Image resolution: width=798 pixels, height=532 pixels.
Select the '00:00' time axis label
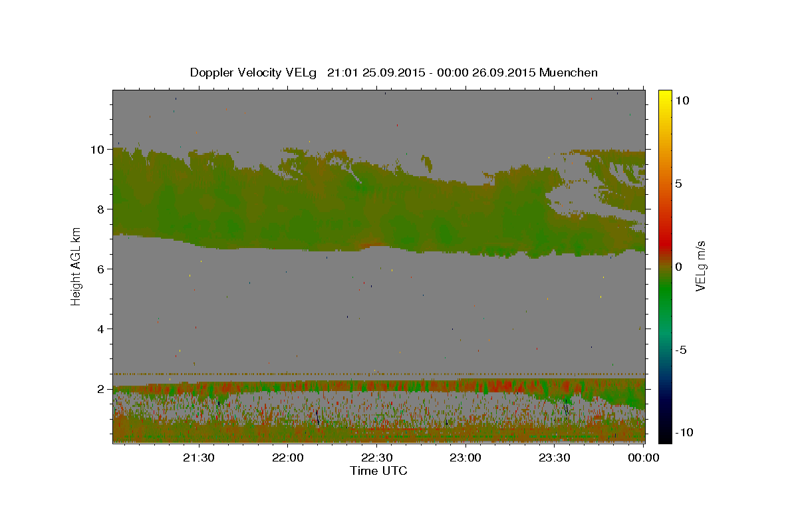pyautogui.click(x=643, y=458)
